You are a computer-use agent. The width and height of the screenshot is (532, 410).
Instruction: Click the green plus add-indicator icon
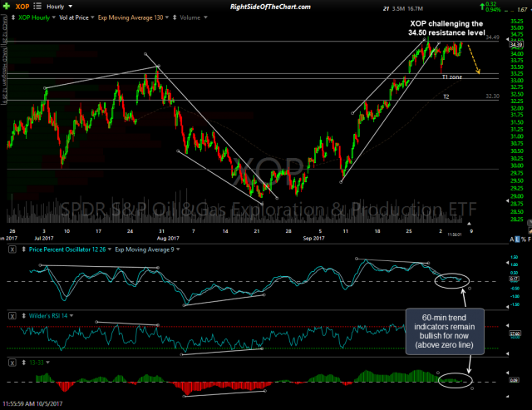[x=6, y=6]
